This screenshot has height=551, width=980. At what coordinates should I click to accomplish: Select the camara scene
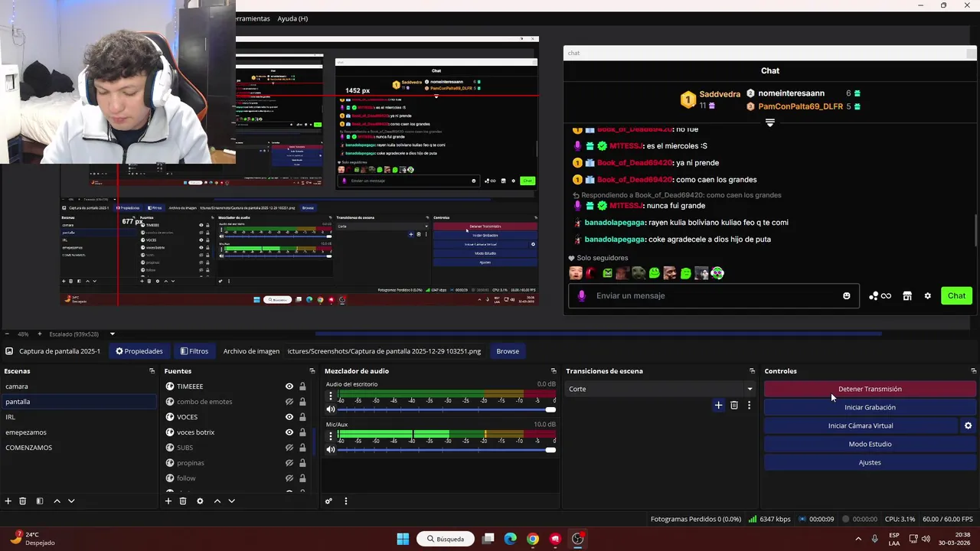click(78, 386)
